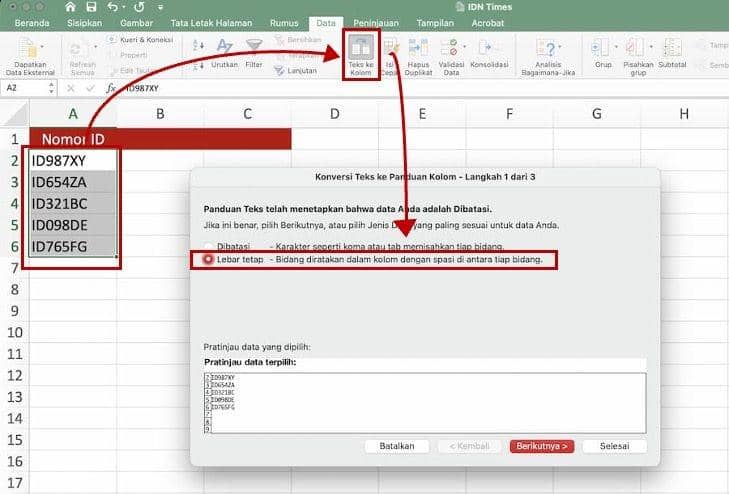Viewport: 729px width, 494px height.
Task: Switch to the Rumus ribbon tab
Action: pyautogui.click(x=284, y=23)
